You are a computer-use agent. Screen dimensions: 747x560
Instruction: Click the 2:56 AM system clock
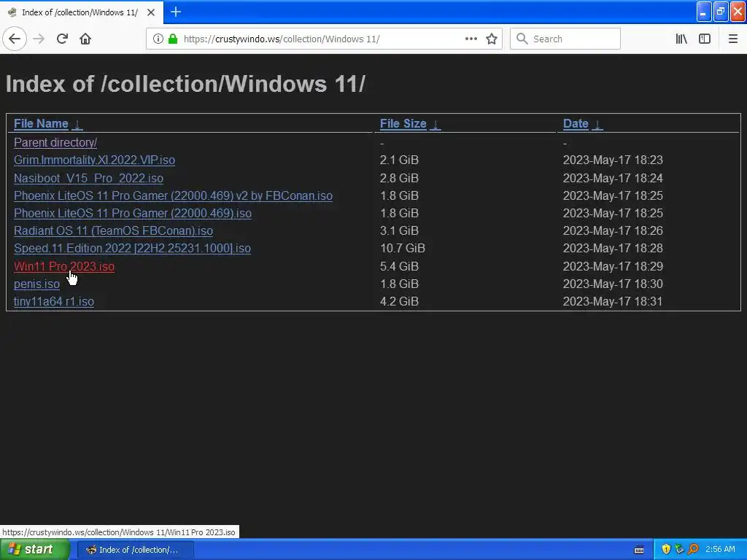click(x=720, y=549)
